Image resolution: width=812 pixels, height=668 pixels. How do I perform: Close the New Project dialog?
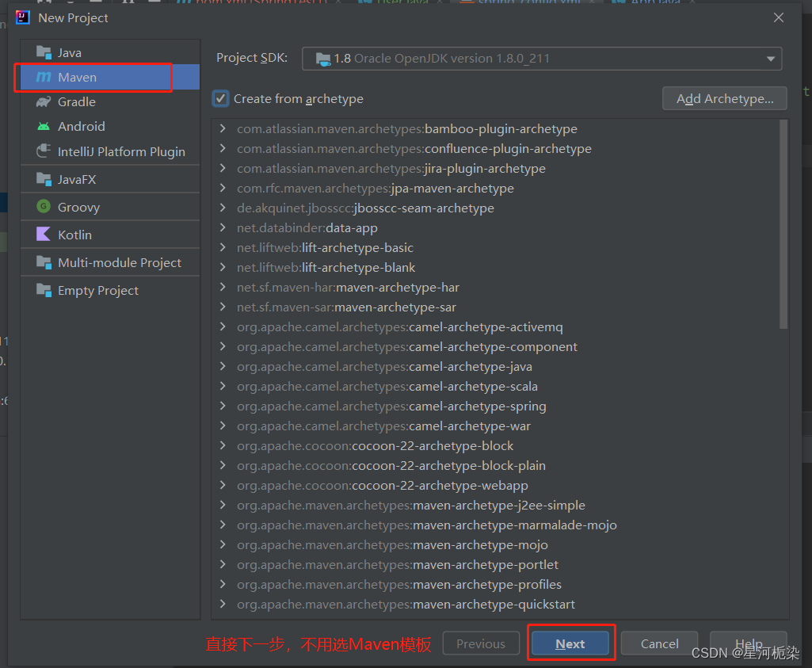pos(779,17)
